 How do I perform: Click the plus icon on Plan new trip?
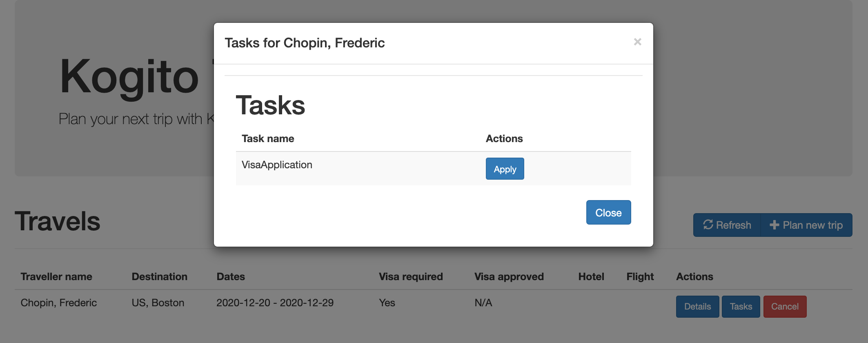[774, 225]
